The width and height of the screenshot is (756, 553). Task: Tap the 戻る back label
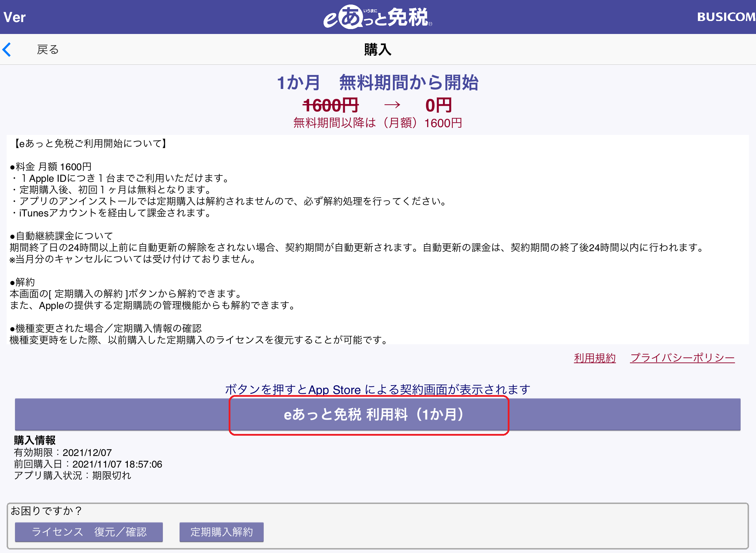tap(48, 50)
